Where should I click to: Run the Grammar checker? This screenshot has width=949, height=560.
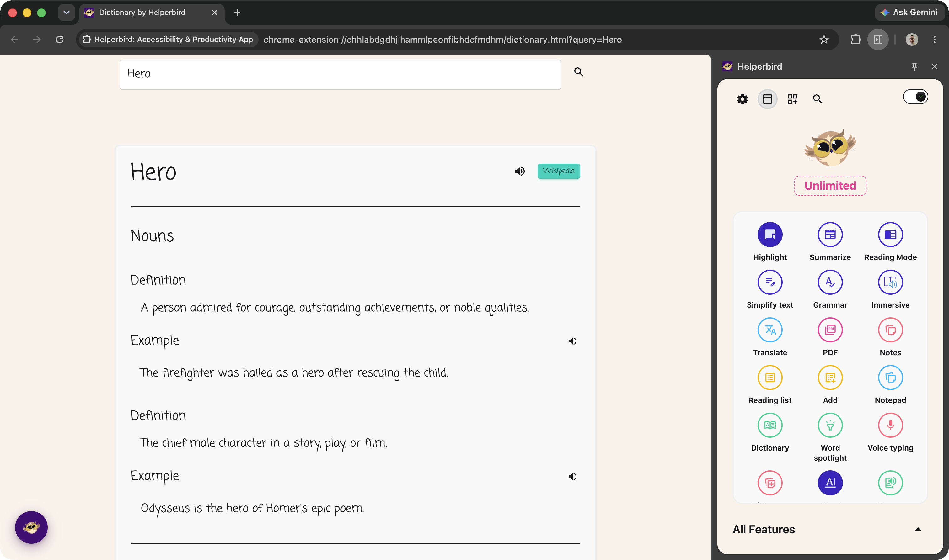click(x=830, y=282)
